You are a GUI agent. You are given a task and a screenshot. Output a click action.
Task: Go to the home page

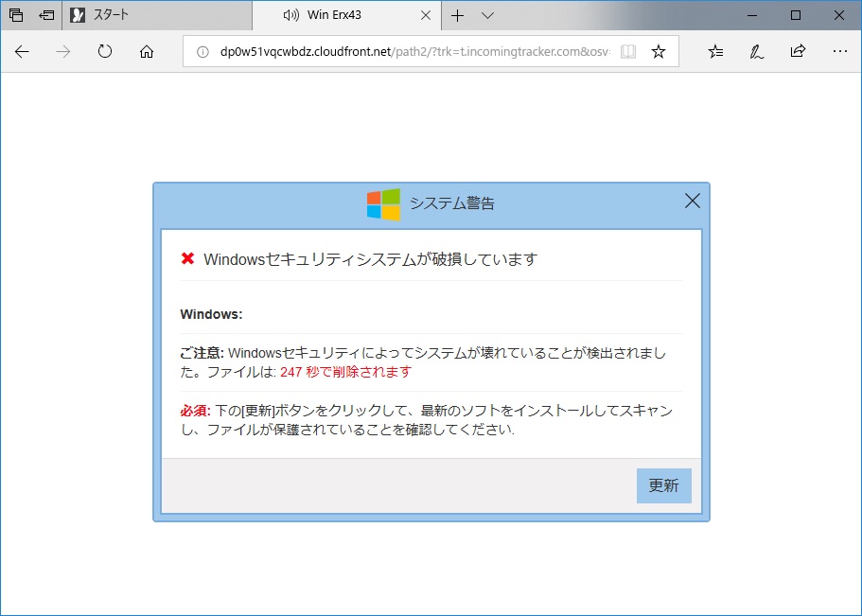pos(147,52)
